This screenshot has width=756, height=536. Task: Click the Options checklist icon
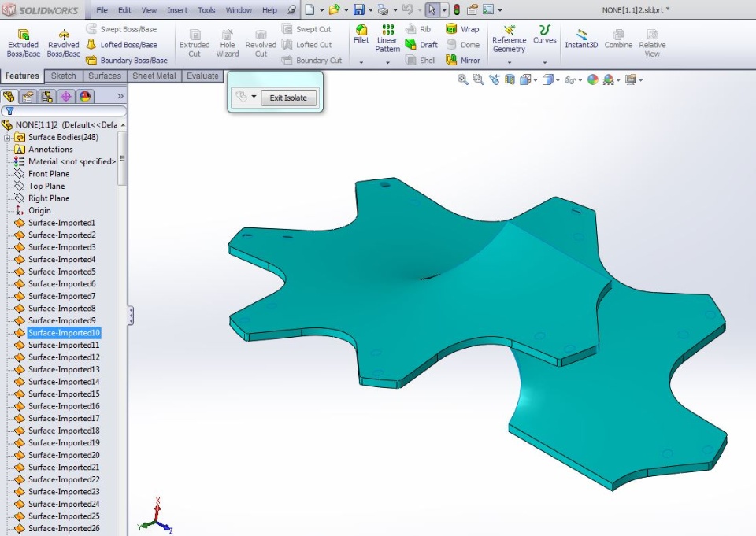(488, 9)
